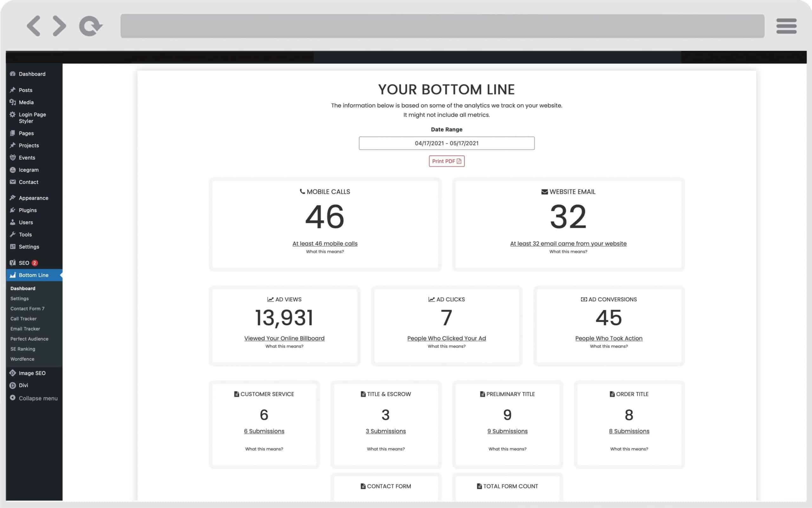The width and height of the screenshot is (812, 508).
Task: Click the Settings icon in main sidebar
Action: coord(13,247)
